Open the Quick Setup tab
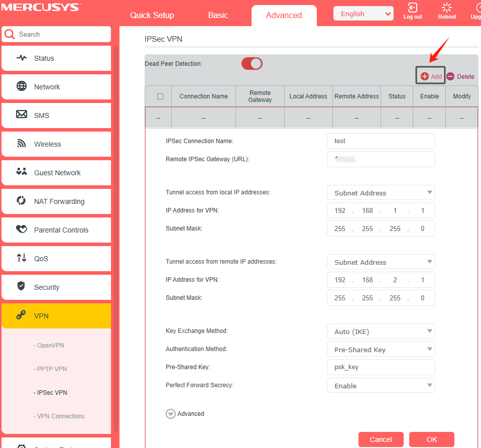481x448 pixels. click(x=152, y=15)
